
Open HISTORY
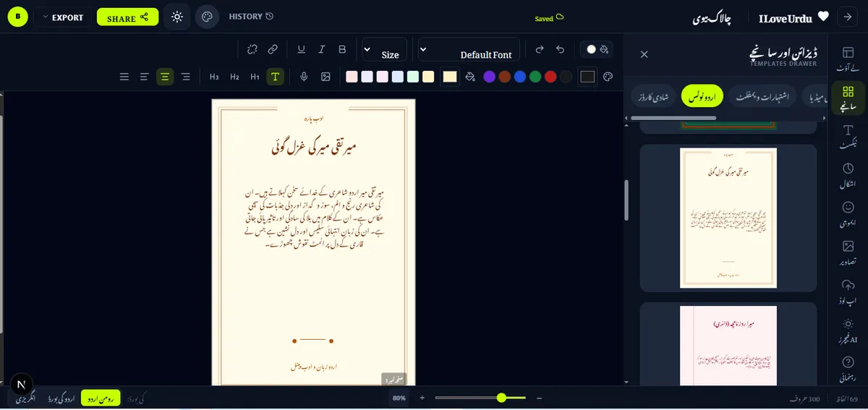coord(251,17)
